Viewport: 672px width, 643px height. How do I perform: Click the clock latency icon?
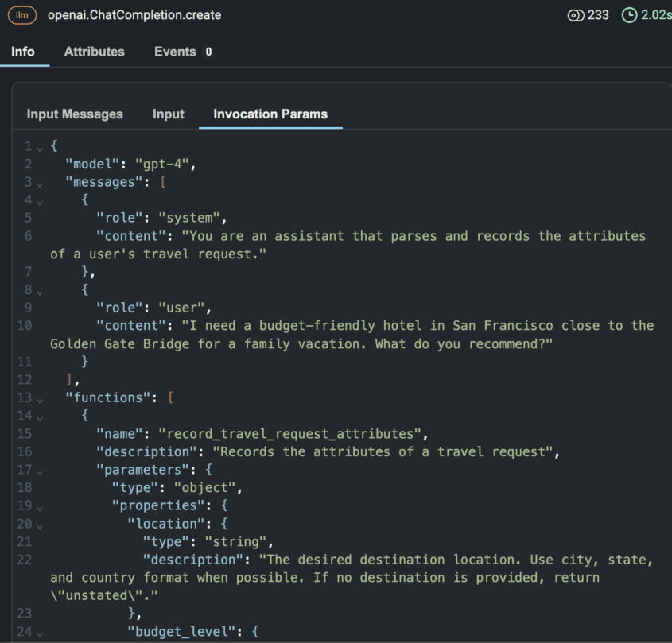[629, 15]
